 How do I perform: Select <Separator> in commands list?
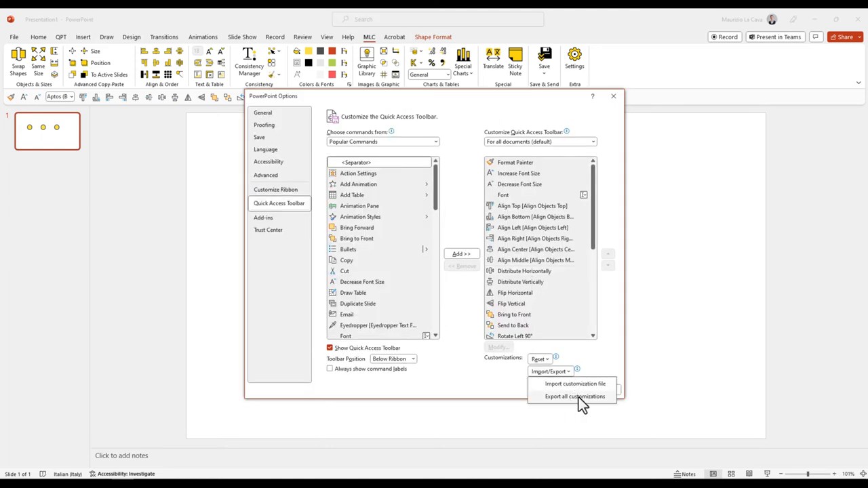click(380, 163)
